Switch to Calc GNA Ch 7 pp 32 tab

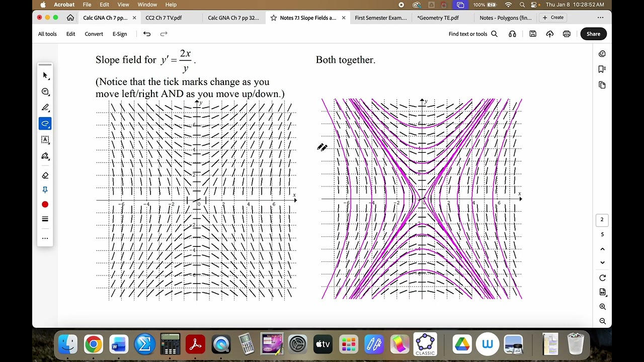pos(233,18)
